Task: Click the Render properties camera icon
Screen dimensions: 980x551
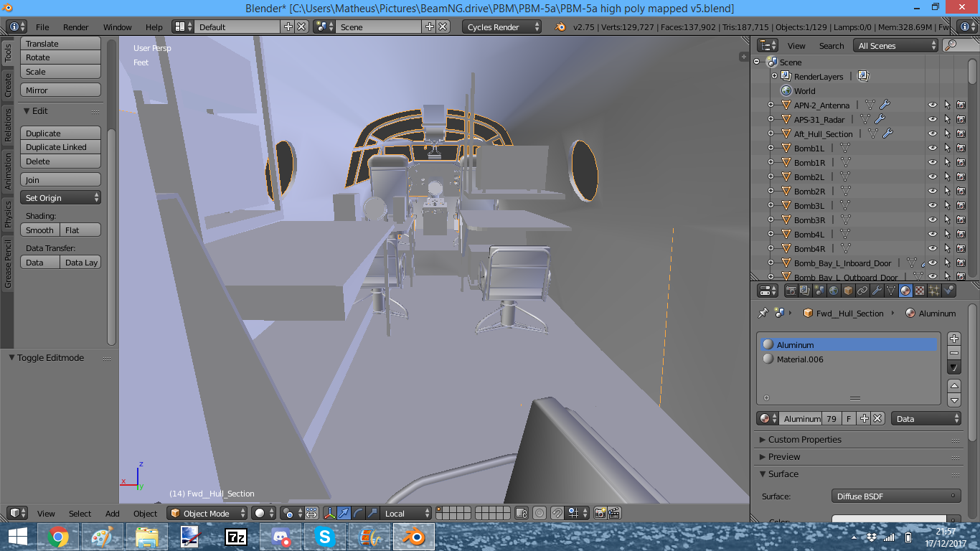Action: 791,291
